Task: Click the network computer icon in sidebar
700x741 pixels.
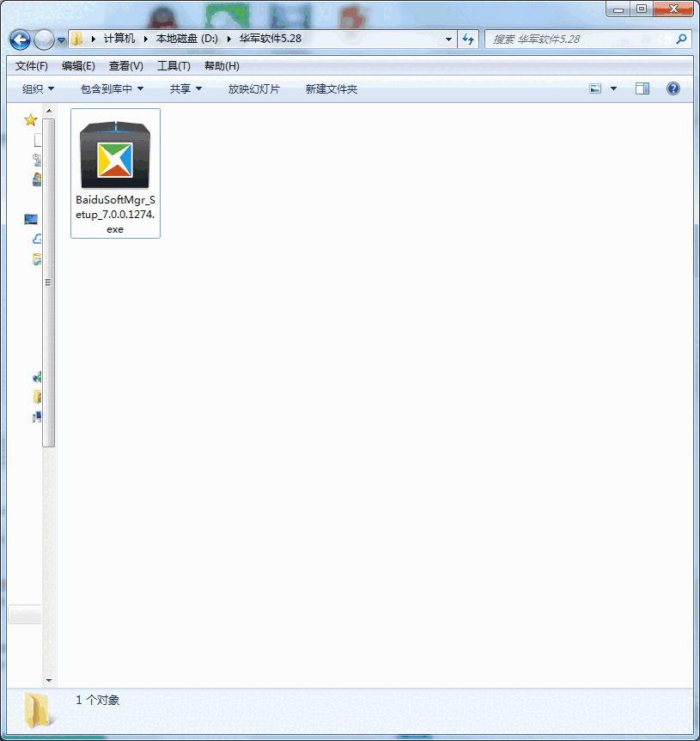Action: tap(37, 416)
